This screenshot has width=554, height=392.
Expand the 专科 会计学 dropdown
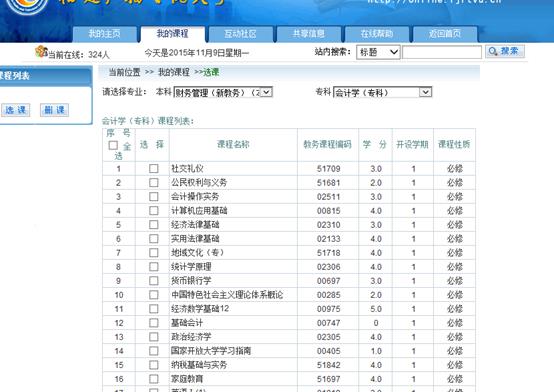[383, 93]
